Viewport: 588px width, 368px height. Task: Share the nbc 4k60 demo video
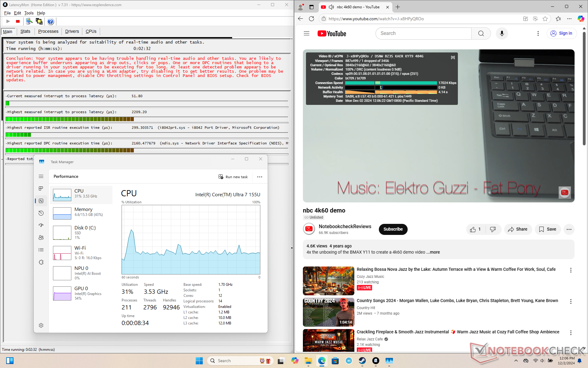pyautogui.click(x=518, y=229)
